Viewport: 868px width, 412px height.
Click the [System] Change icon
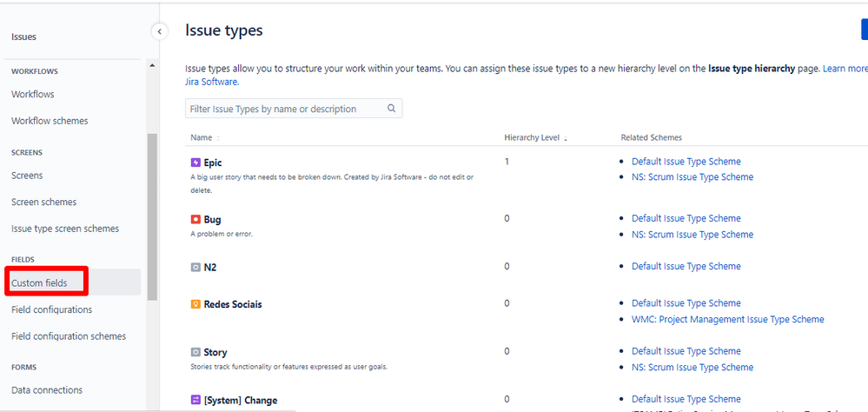point(195,401)
